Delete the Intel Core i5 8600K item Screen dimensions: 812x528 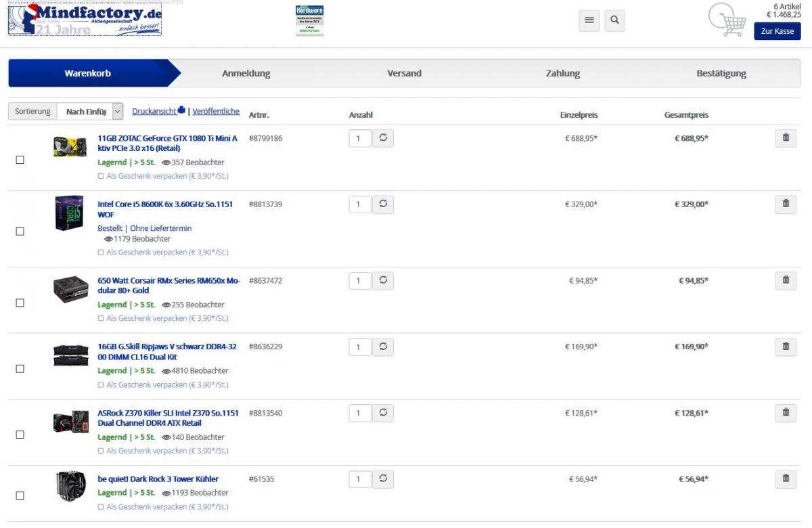pos(786,204)
